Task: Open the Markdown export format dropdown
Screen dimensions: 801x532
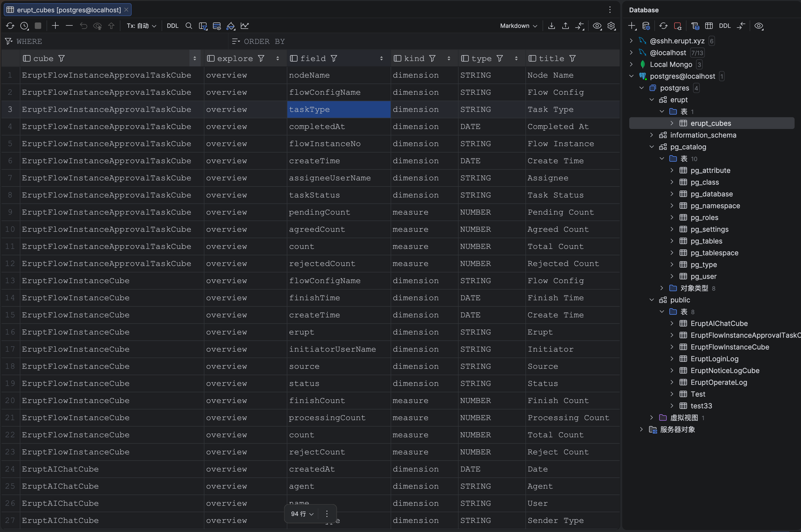Action: tap(518, 26)
